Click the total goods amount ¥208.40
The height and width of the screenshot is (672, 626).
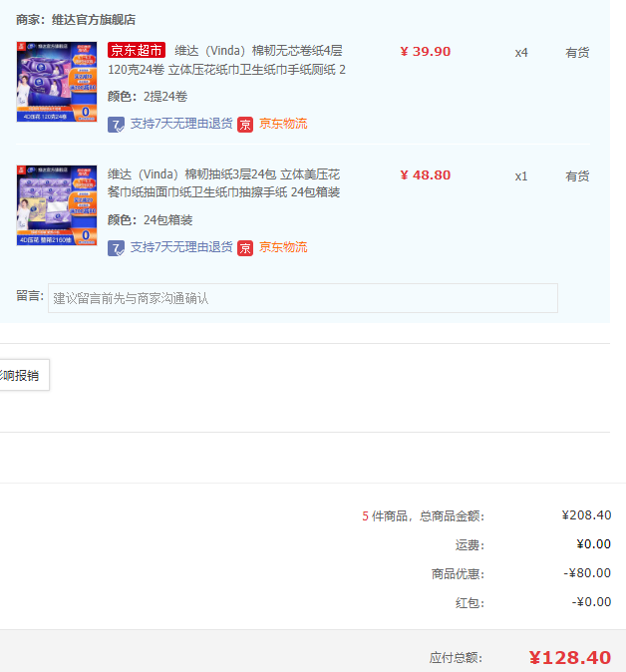click(586, 514)
